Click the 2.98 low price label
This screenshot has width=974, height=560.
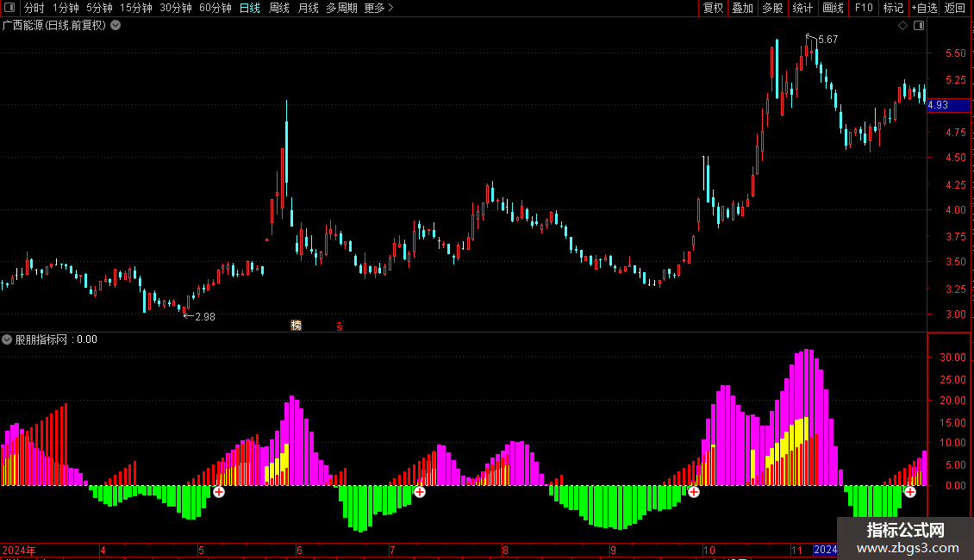[205, 317]
